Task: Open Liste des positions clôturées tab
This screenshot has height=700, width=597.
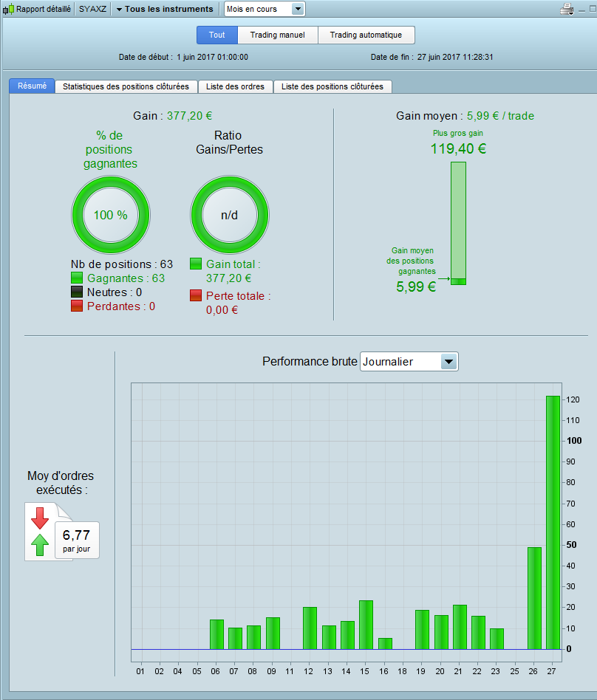Action: (332, 86)
